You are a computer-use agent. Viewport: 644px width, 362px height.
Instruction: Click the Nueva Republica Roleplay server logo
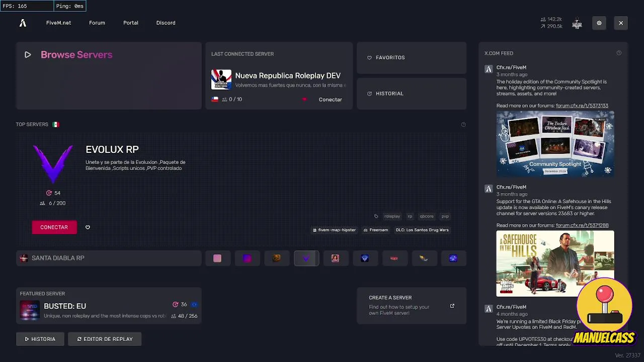click(x=221, y=79)
